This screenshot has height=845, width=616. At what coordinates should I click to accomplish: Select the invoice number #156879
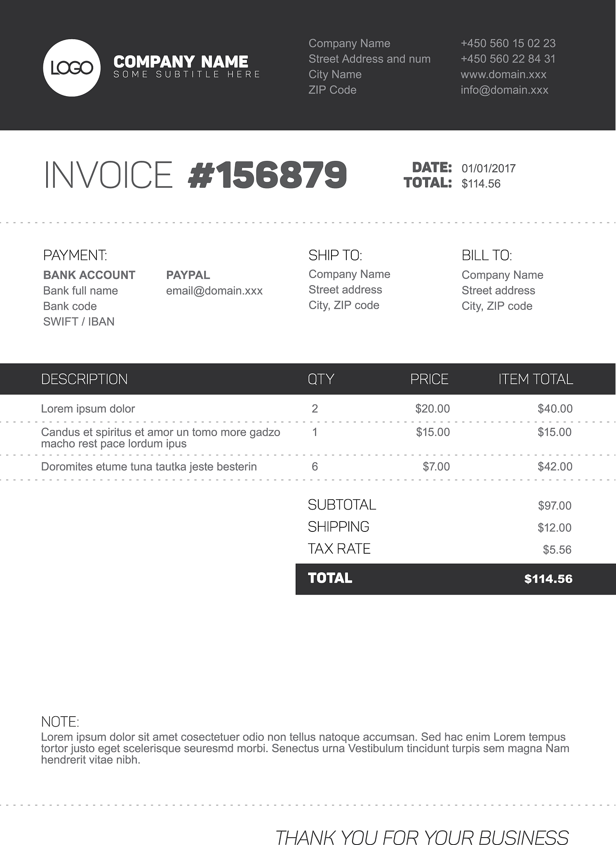(x=267, y=175)
